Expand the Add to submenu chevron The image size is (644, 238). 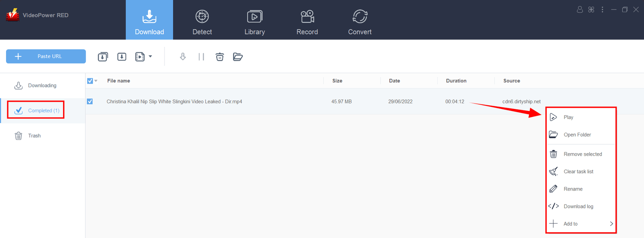pos(611,224)
